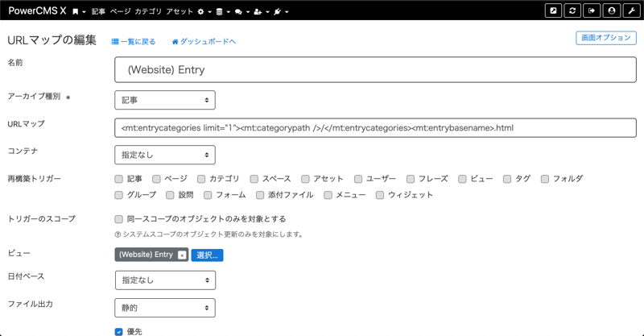Viewport: 644px width, 336px height.
Task: Enable the カテゴリ rebuild trigger
Action: pos(202,179)
